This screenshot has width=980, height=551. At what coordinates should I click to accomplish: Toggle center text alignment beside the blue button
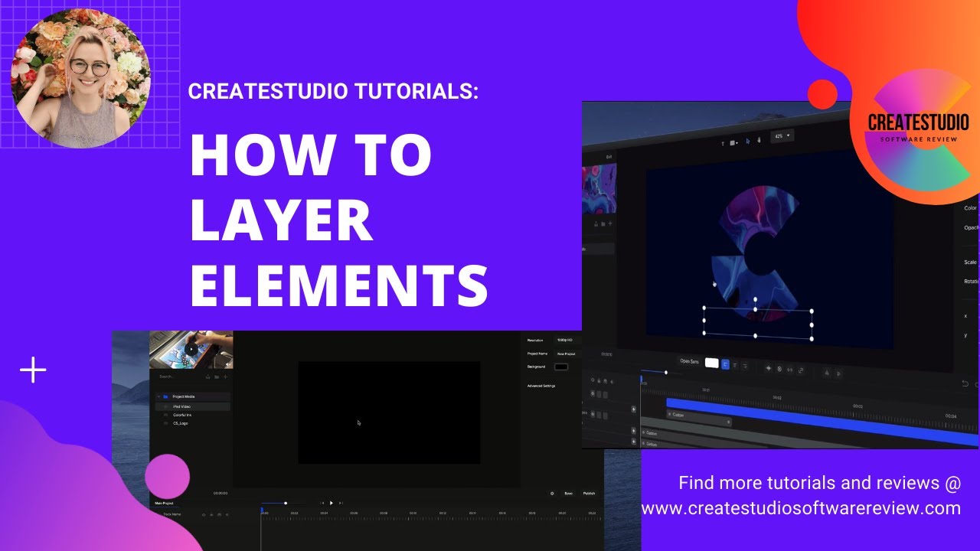pyautogui.click(x=734, y=365)
